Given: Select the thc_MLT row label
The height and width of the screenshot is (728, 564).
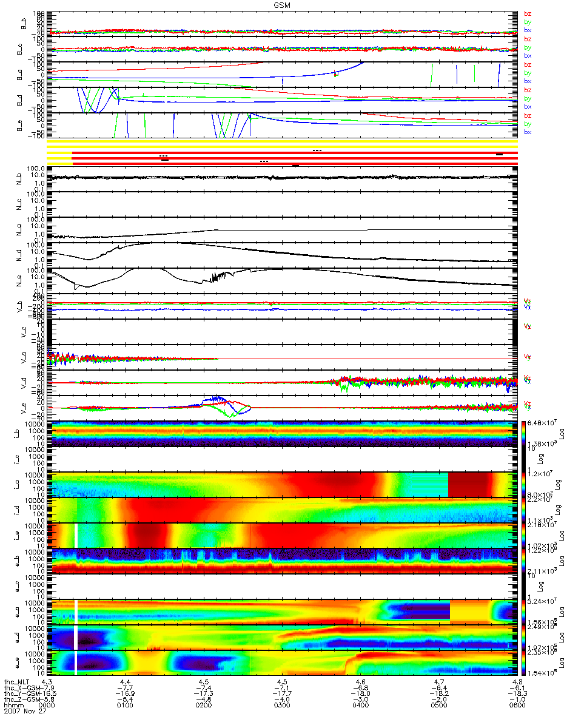Looking at the screenshot, I should [x=17, y=682].
